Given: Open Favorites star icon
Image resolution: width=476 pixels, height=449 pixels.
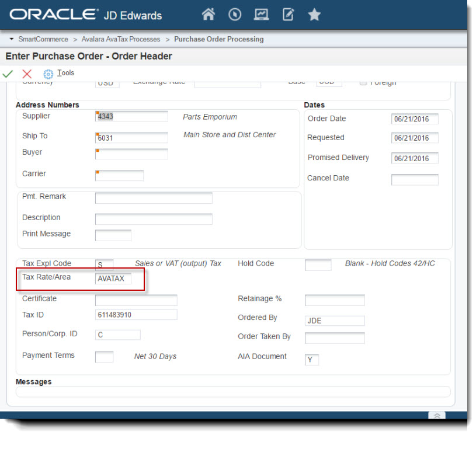Looking at the screenshot, I should coord(314,15).
